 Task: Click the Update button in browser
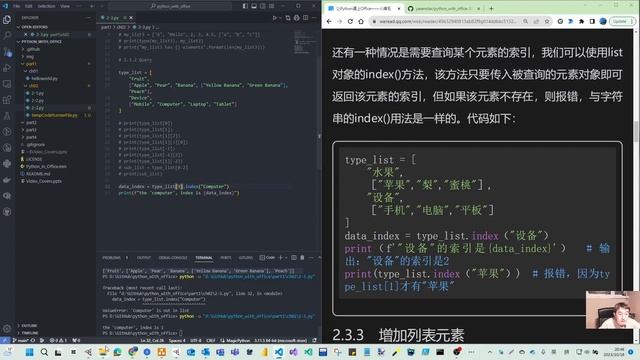pos(622,21)
